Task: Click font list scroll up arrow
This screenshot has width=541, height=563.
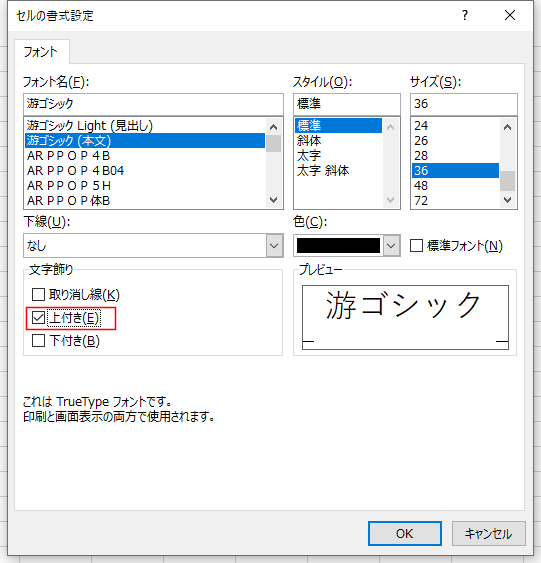Action: point(274,127)
